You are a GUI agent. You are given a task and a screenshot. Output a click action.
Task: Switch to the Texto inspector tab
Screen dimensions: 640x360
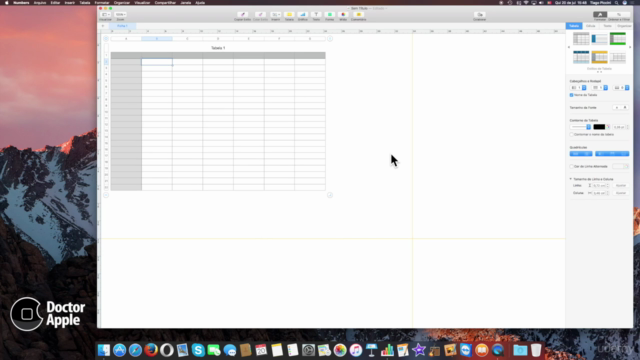point(607,26)
